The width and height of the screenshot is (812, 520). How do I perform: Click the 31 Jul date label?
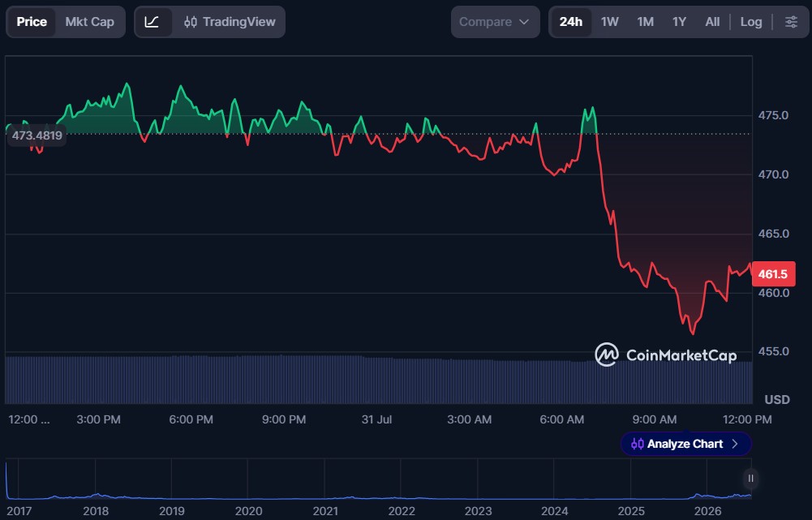376,419
